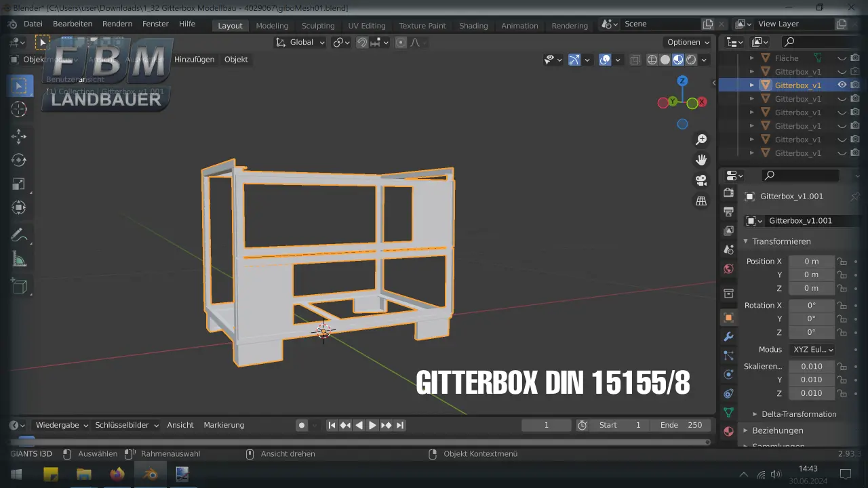Viewport: 868px width, 488px height.
Task: Toggle proportional editing in the header
Action: [x=401, y=42]
